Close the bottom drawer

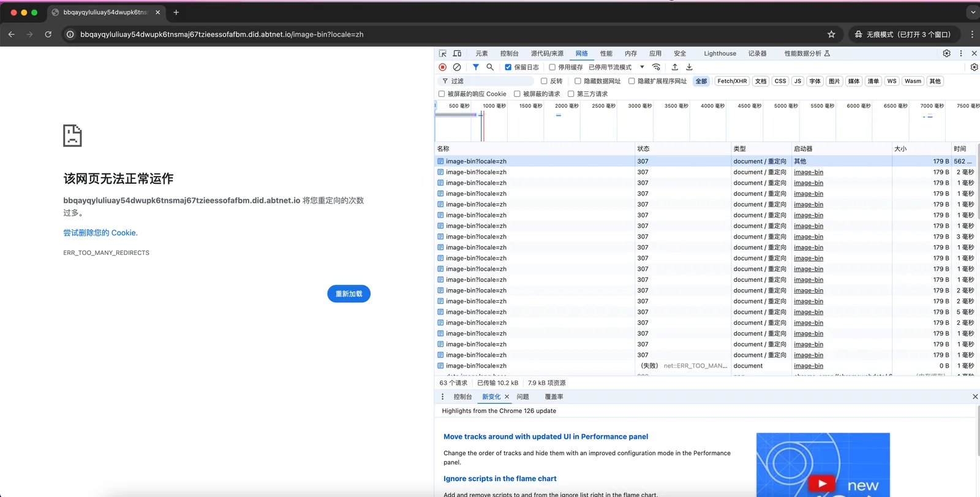975,396
